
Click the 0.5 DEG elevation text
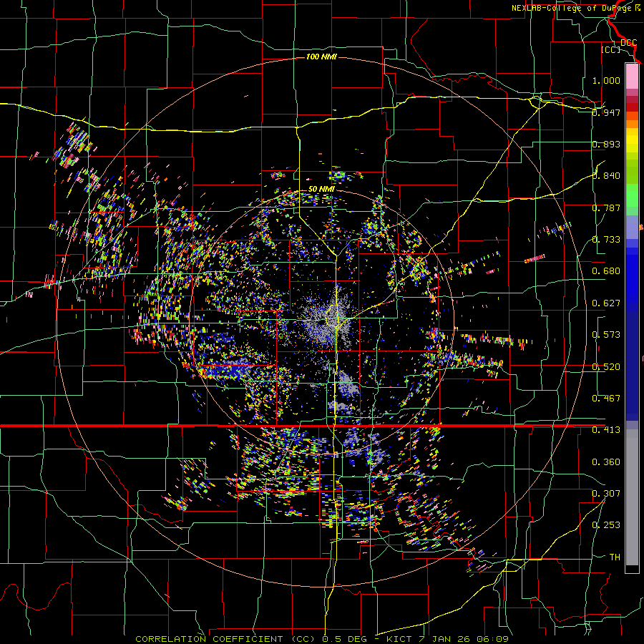[x=344, y=639]
